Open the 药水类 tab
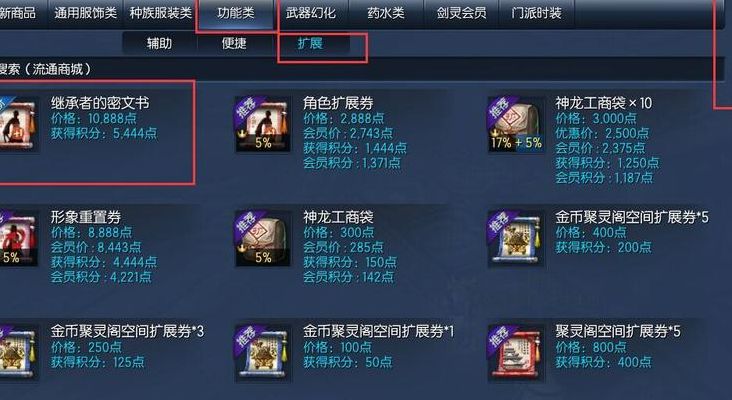 (x=386, y=13)
